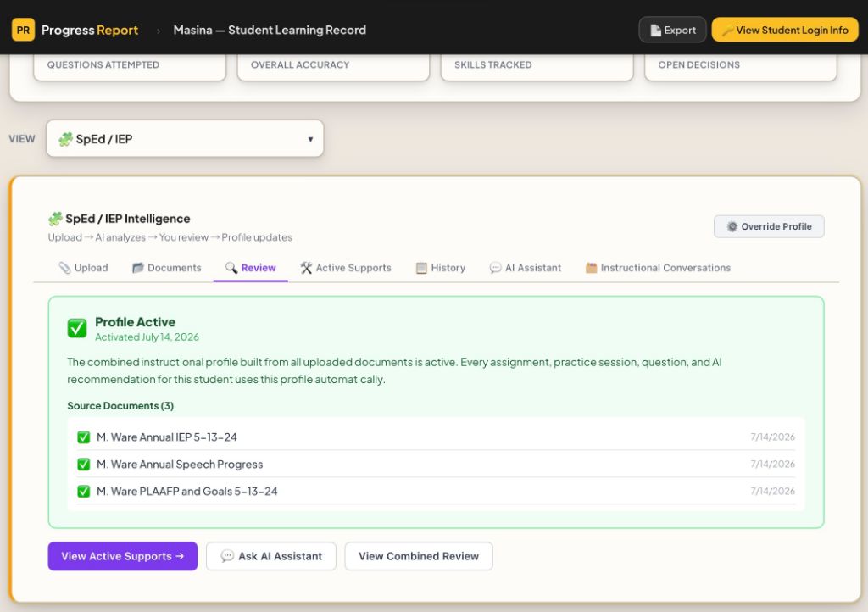Click M. Ware Annual Speech Progress document name
Image resolution: width=868 pixels, height=612 pixels.
coord(180,465)
